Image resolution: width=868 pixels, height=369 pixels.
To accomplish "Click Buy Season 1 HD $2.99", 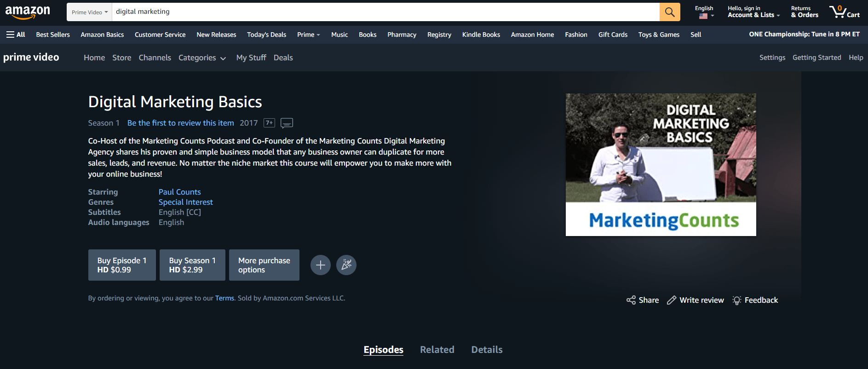I will pyautogui.click(x=192, y=265).
